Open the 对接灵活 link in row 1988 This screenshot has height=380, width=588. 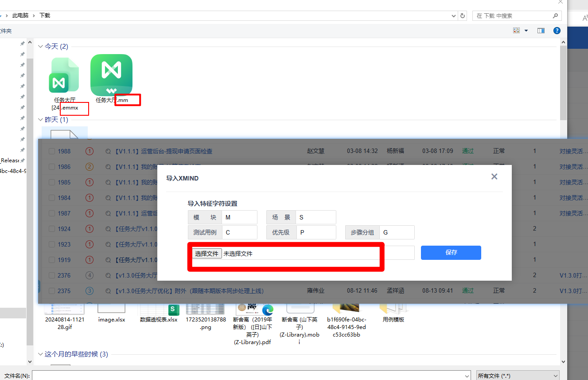point(573,151)
